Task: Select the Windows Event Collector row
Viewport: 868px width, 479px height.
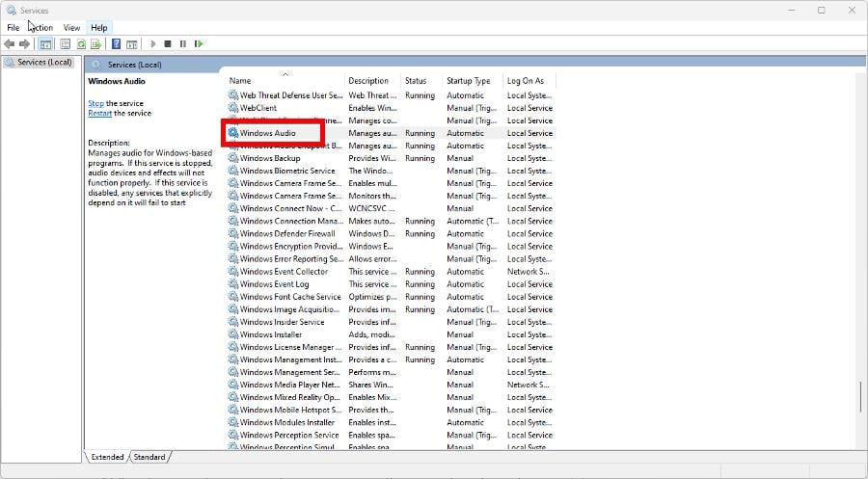Action: click(391, 272)
